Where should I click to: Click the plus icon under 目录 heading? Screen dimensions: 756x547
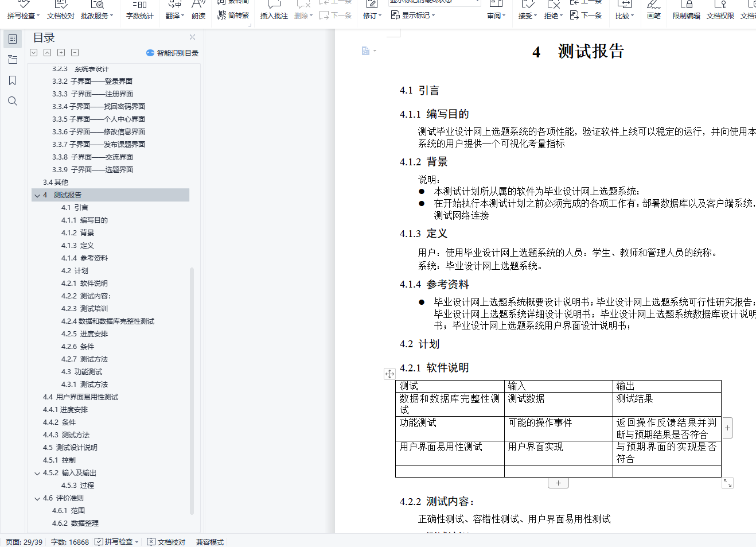pos(61,53)
